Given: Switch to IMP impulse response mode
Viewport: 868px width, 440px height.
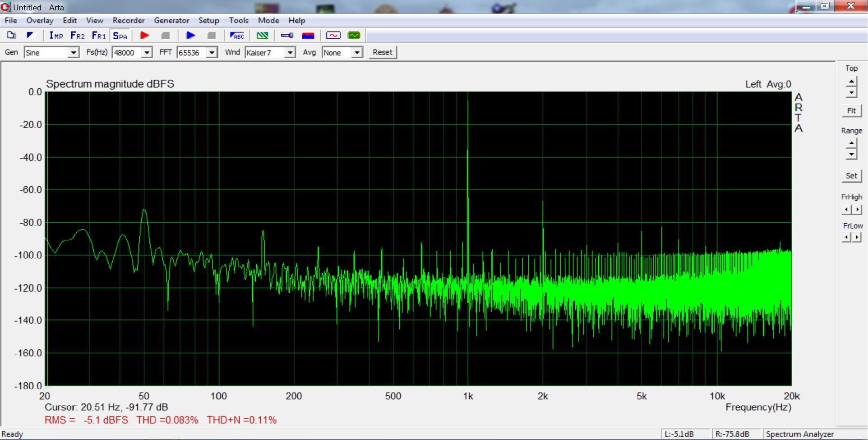Looking at the screenshot, I should pos(56,35).
